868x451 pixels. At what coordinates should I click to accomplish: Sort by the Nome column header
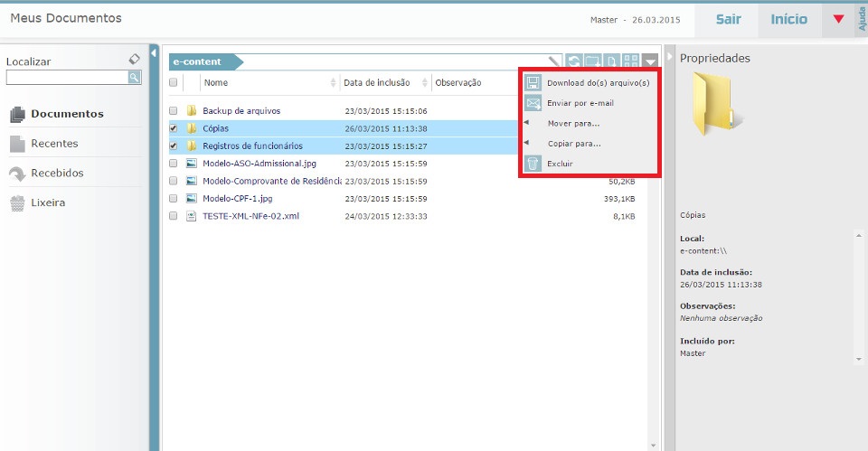click(215, 83)
